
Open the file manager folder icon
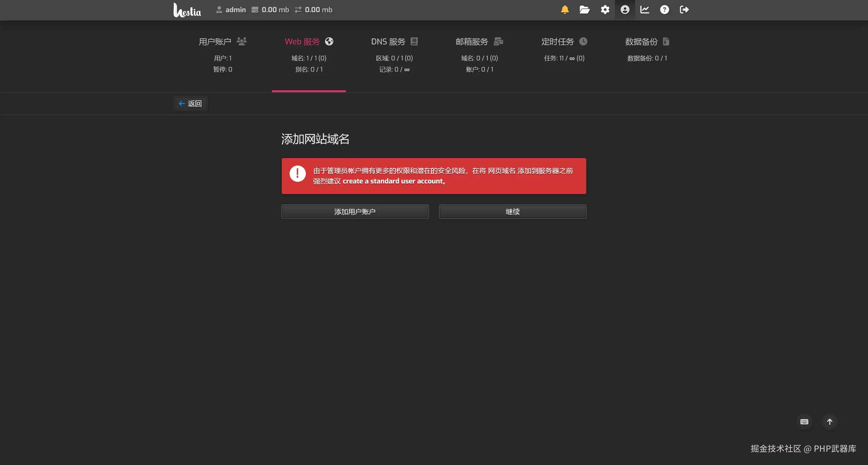585,10
